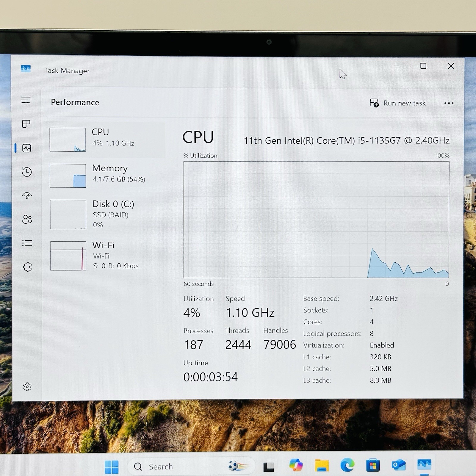Open the Services page puzzle icon
The height and width of the screenshot is (476, 476).
click(27, 267)
